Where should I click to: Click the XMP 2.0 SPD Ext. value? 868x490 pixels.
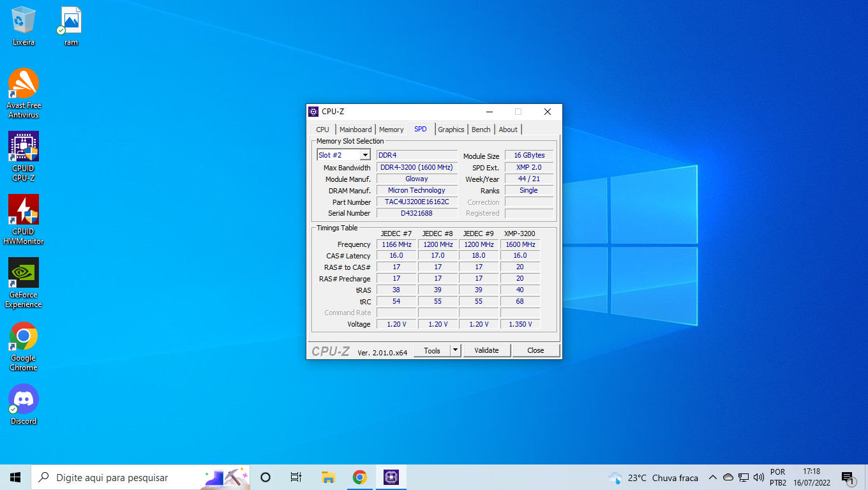529,167
